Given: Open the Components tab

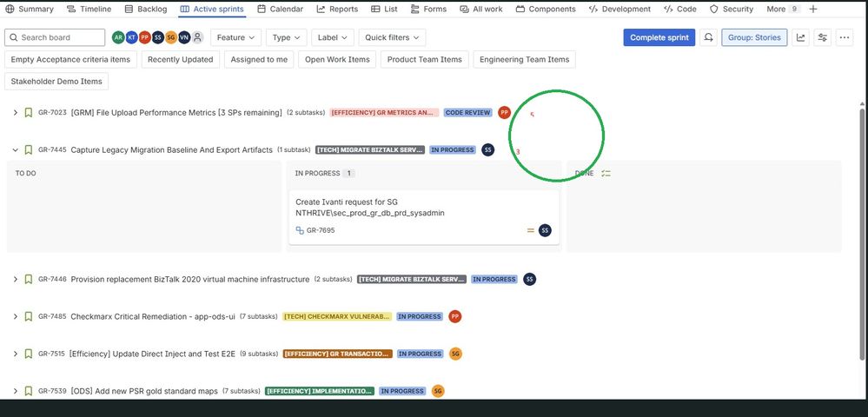Looking at the screenshot, I should tap(546, 9).
